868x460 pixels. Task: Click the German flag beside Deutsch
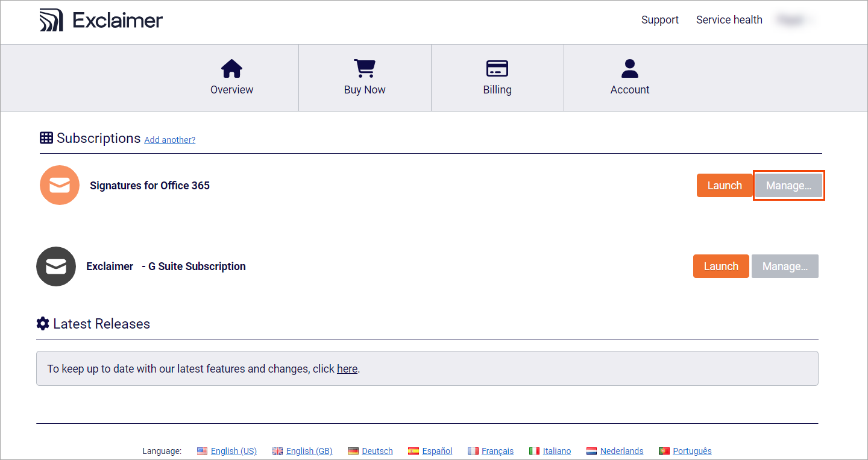[353, 450]
